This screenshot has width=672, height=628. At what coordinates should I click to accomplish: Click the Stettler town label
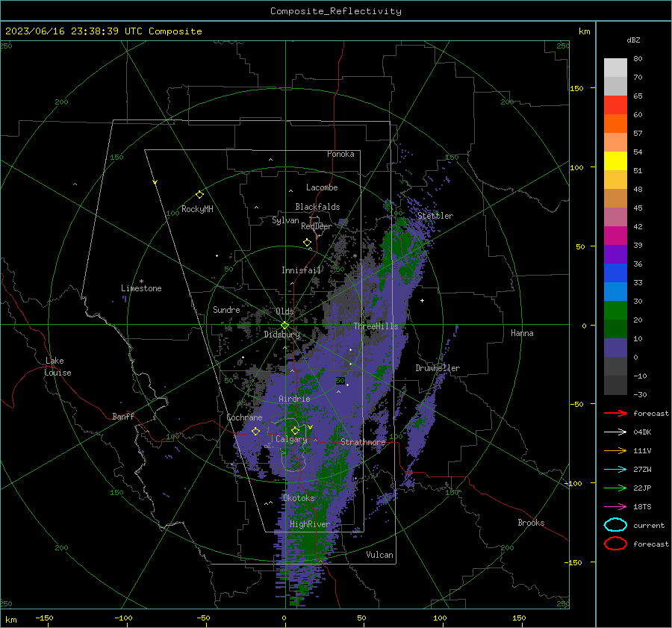click(435, 216)
